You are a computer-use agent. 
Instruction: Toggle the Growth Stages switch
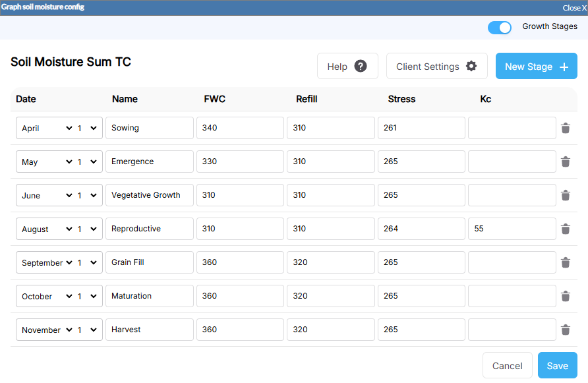[x=500, y=28]
